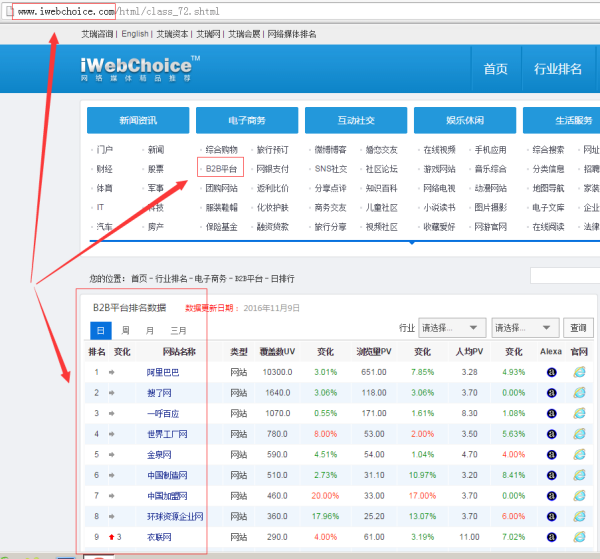Open the 行业排名 navigation menu
This screenshot has width=600, height=559.
point(557,69)
